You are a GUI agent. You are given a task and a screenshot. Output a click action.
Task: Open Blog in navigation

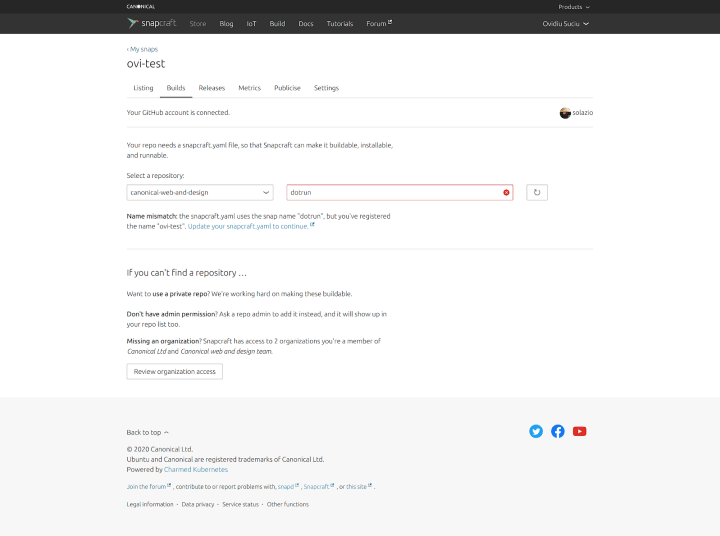click(x=226, y=24)
